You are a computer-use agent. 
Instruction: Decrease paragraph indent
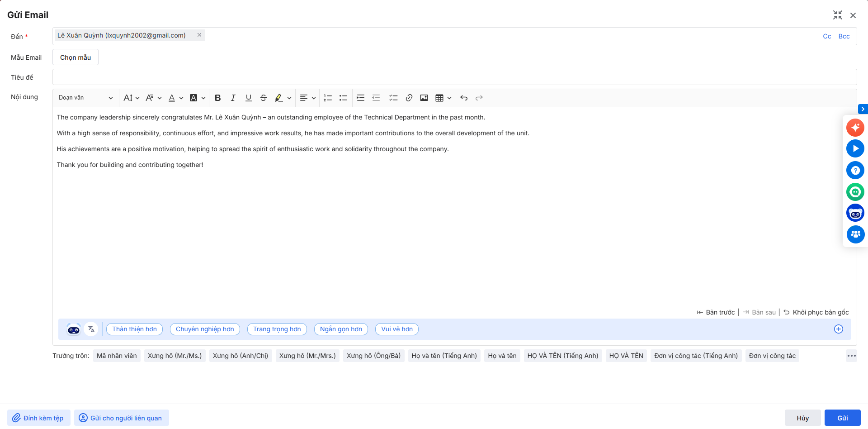(376, 98)
